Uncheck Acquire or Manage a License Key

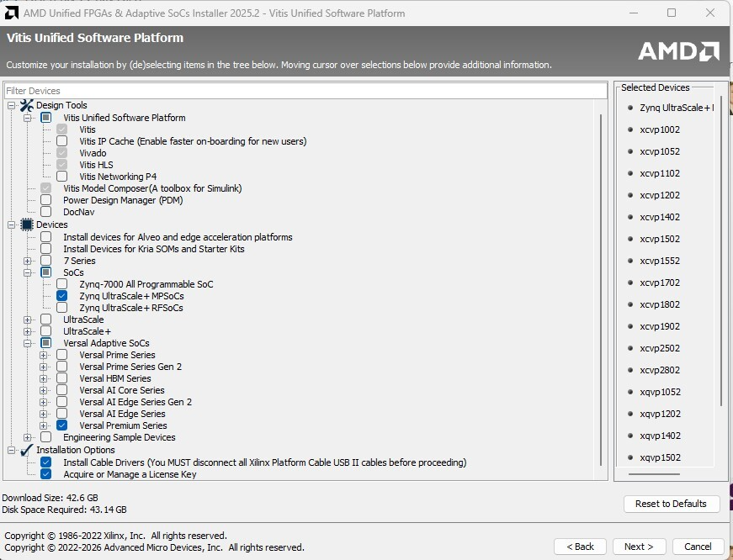tap(45, 474)
